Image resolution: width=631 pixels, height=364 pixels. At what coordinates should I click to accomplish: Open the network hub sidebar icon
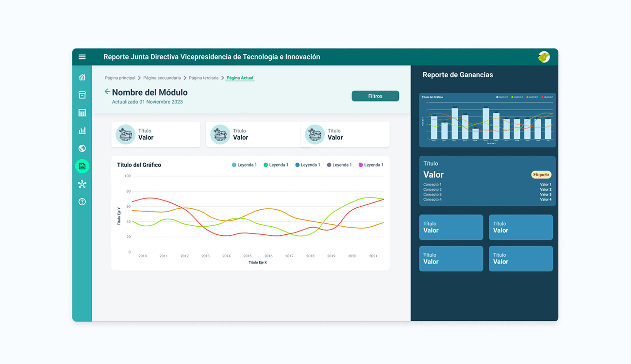82,184
